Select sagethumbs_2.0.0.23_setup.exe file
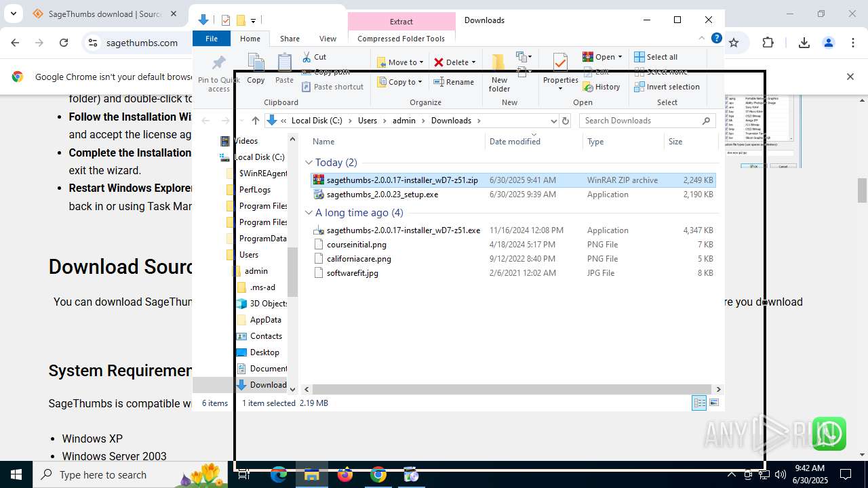This screenshot has height=488, width=868. pos(382,195)
